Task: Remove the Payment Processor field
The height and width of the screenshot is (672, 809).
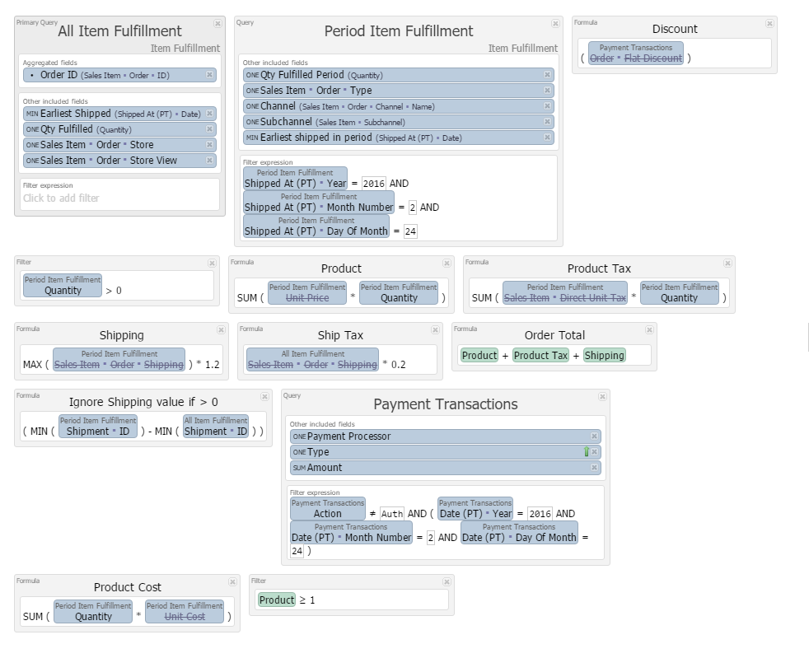Action: tap(594, 436)
